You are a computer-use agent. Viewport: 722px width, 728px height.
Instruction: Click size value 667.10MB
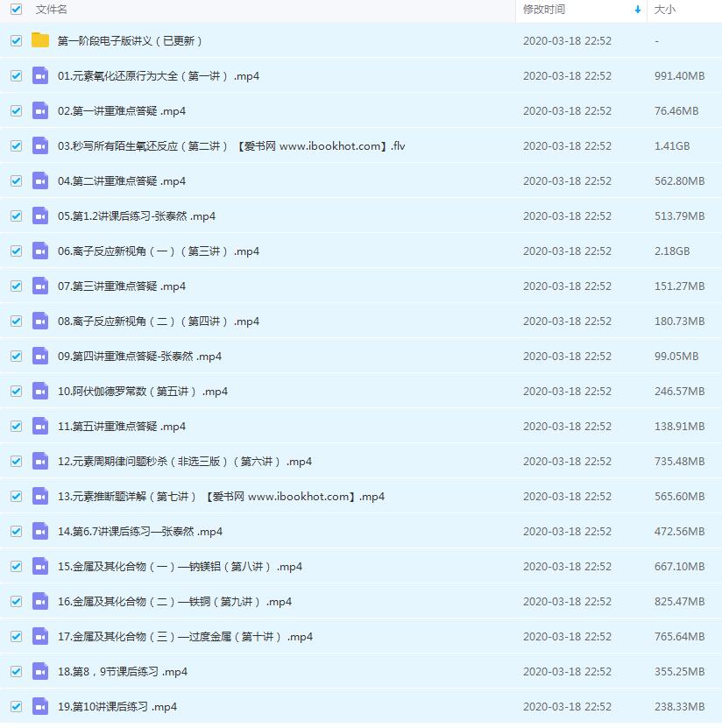[x=679, y=567]
